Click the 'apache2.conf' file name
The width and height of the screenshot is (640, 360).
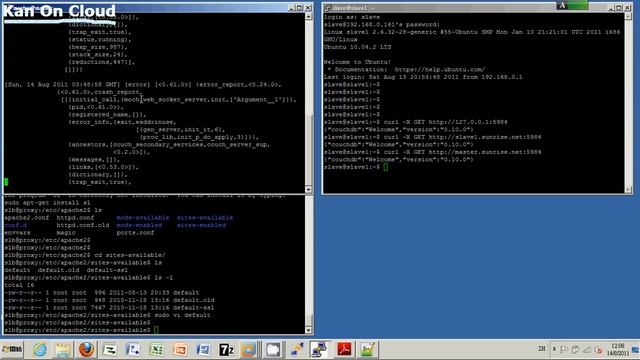point(27,218)
